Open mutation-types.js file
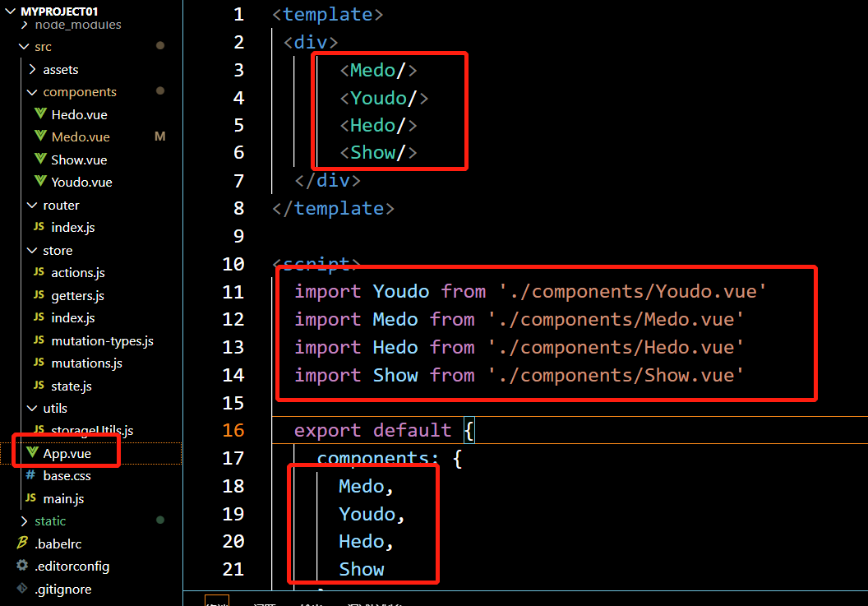Viewport: 868px width, 606px height. tap(103, 341)
